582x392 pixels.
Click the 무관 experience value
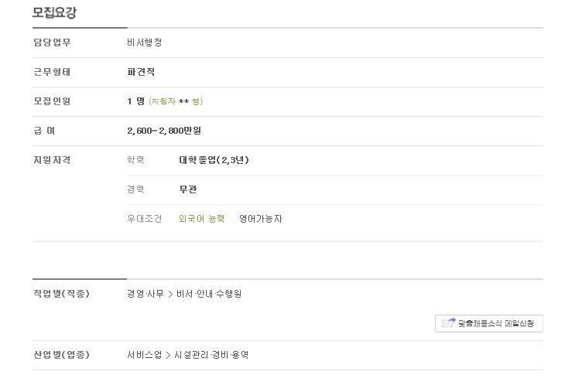[188, 189]
